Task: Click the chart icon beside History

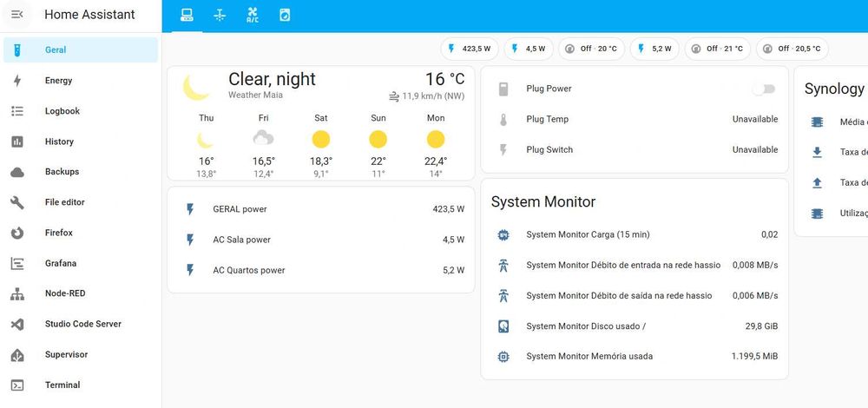Action: click(17, 141)
